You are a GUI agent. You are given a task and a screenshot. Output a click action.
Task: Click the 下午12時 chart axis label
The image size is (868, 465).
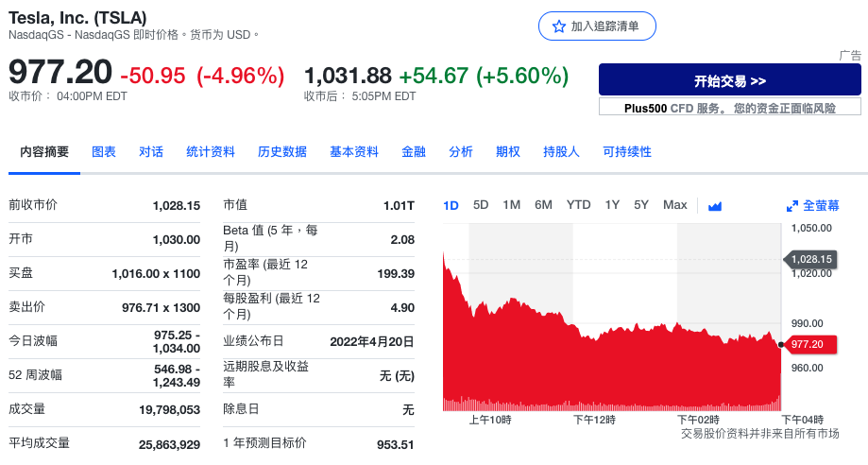[x=594, y=420]
